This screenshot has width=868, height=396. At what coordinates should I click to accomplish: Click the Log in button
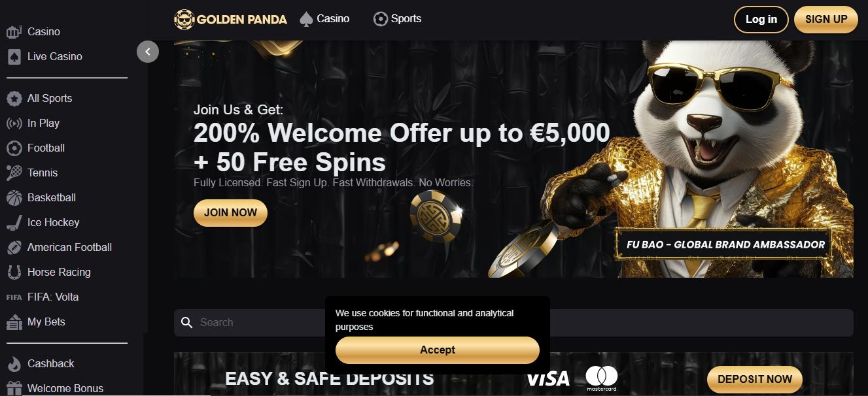click(761, 20)
